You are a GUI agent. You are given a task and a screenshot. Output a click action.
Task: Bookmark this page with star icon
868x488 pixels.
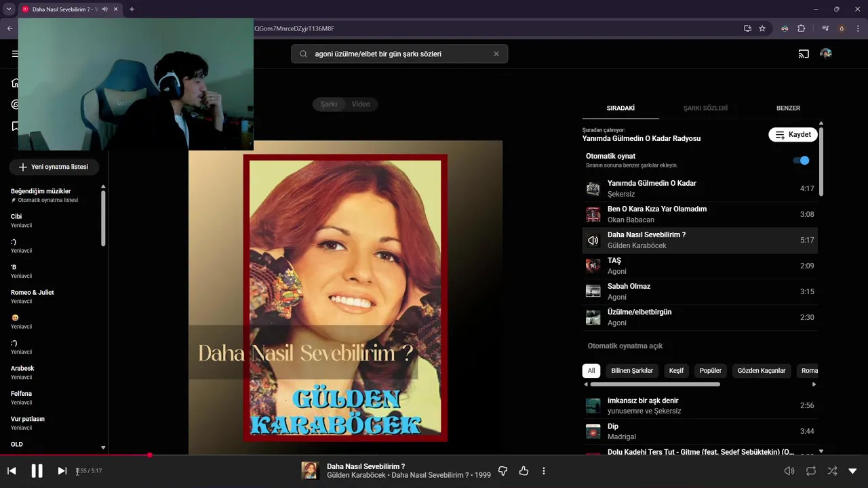(x=762, y=28)
